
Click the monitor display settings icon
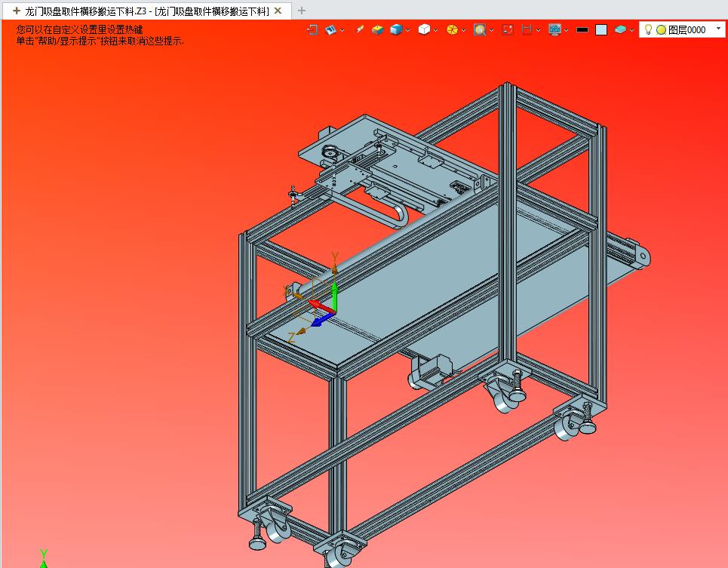pos(554,29)
